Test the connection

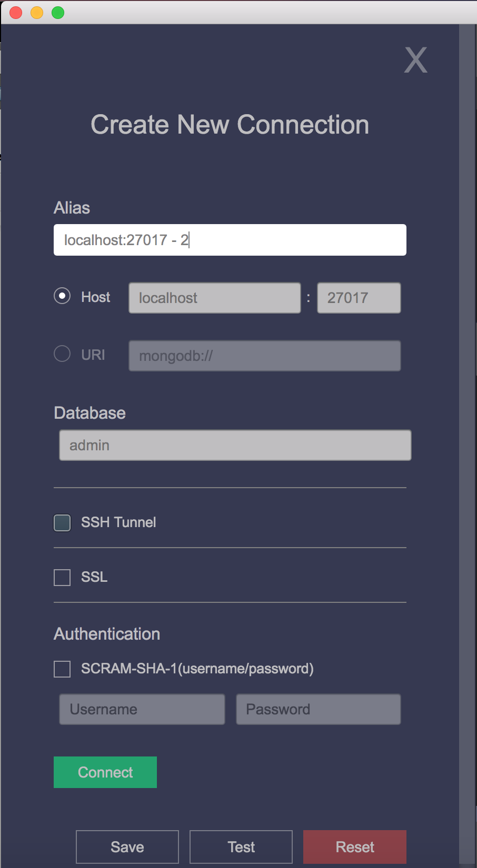(x=241, y=847)
